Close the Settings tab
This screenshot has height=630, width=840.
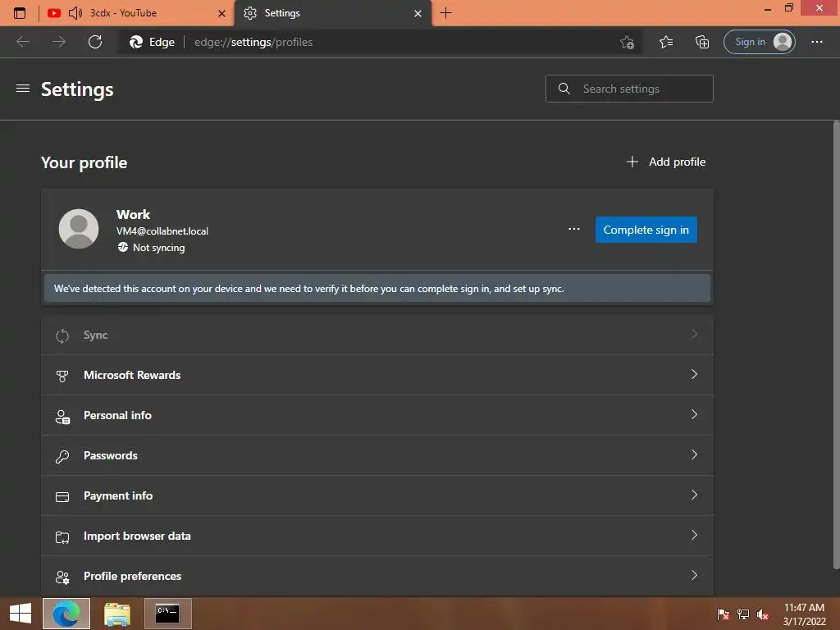(418, 13)
